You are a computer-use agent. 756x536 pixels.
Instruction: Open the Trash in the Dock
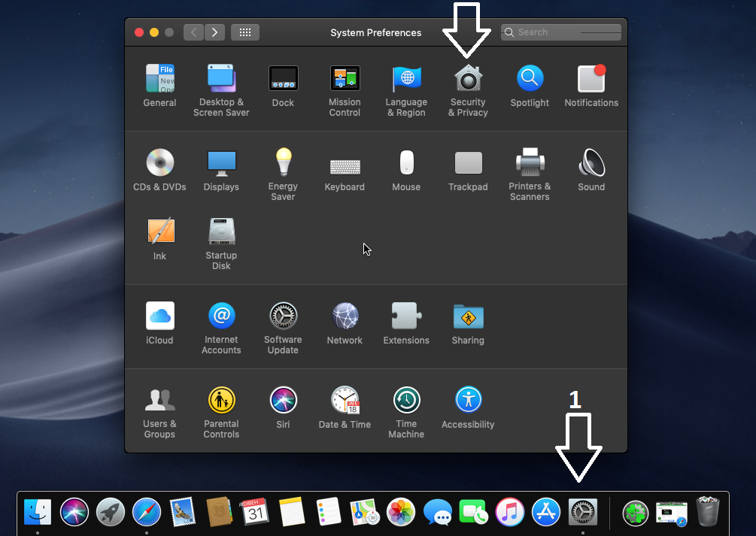(x=708, y=511)
